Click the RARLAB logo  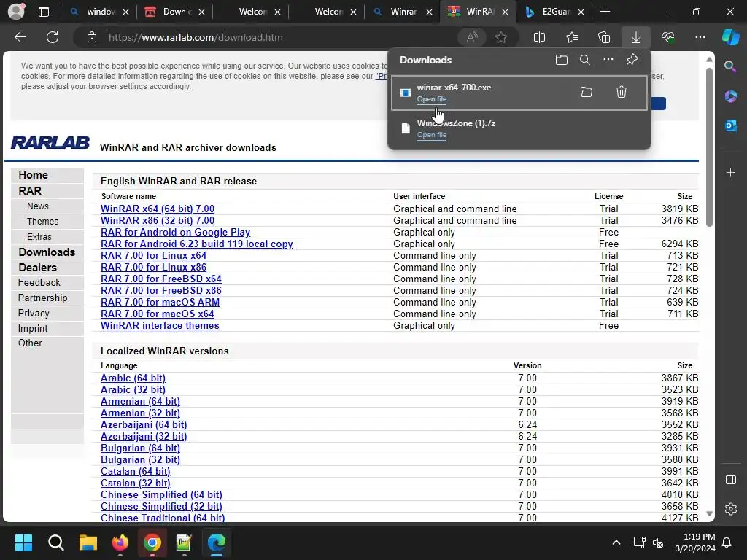coord(50,142)
